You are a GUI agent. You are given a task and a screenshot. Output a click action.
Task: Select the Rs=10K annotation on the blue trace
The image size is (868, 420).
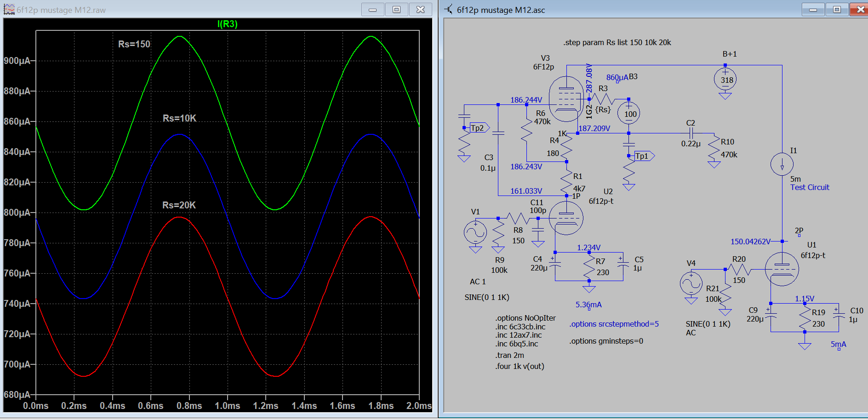pos(179,118)
